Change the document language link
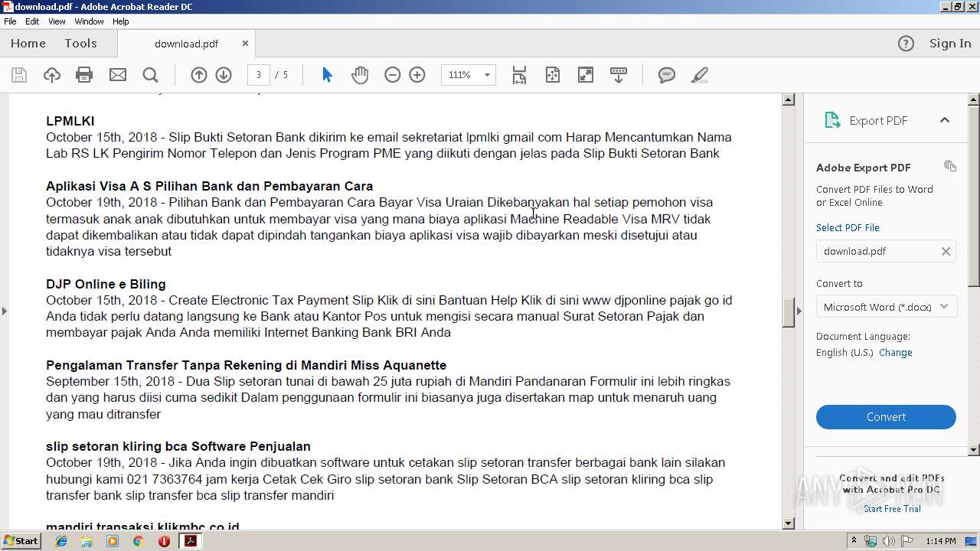 click(x=895, y=353)
